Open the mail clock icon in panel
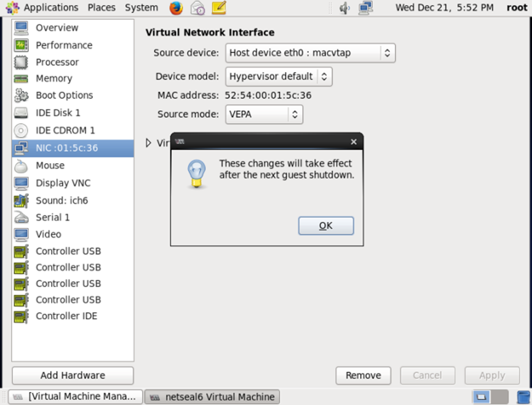The height and width of the screenshot is (405, 532). point(197,8)
